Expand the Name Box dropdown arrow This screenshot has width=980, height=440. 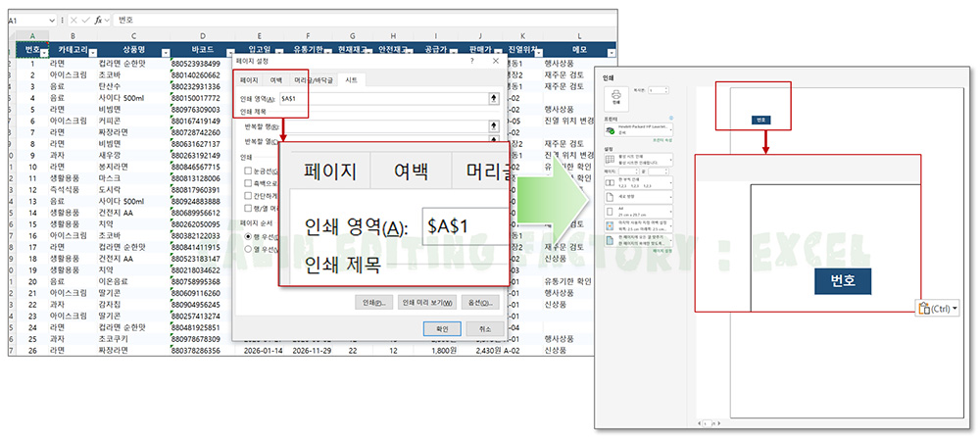(51, 20)
